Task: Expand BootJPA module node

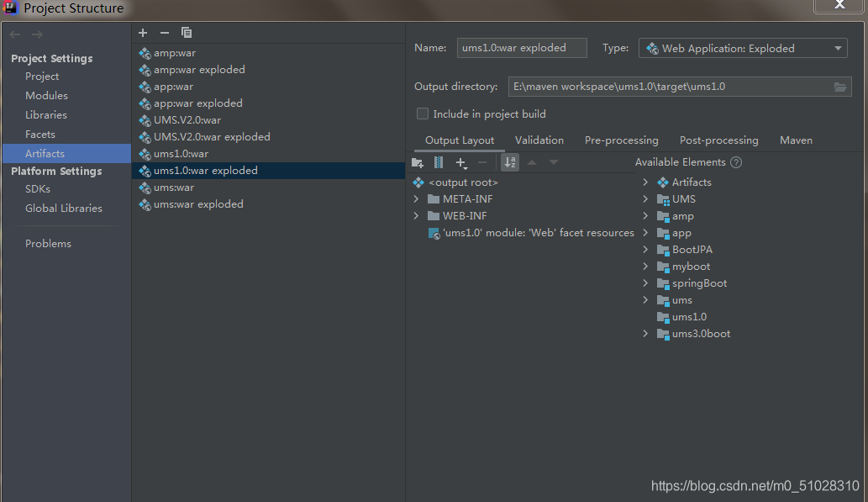Action: [645, 250]
